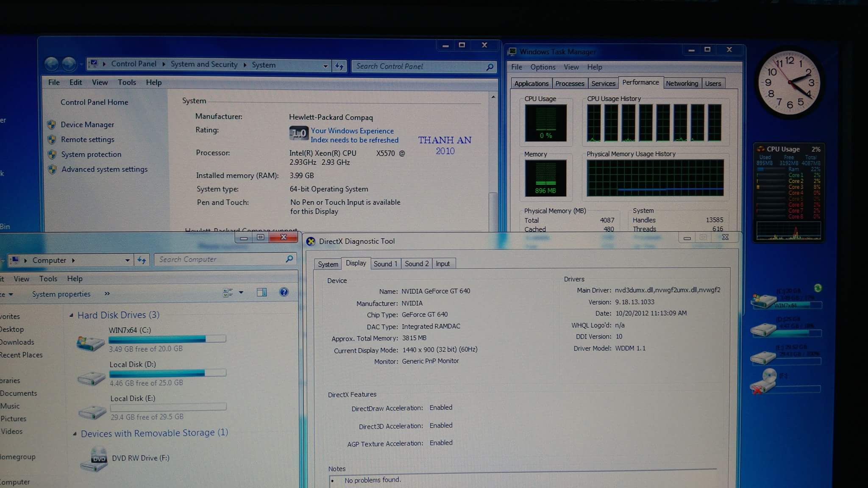Open Tools menu in Control Panel window
This screenshot has width=868, height=488.
pos(127,82)
